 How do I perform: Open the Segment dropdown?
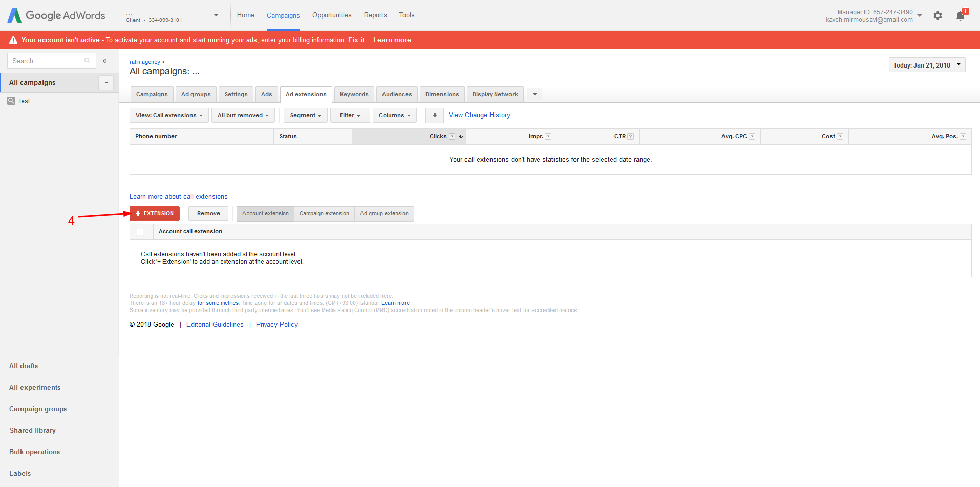point(306,115)
